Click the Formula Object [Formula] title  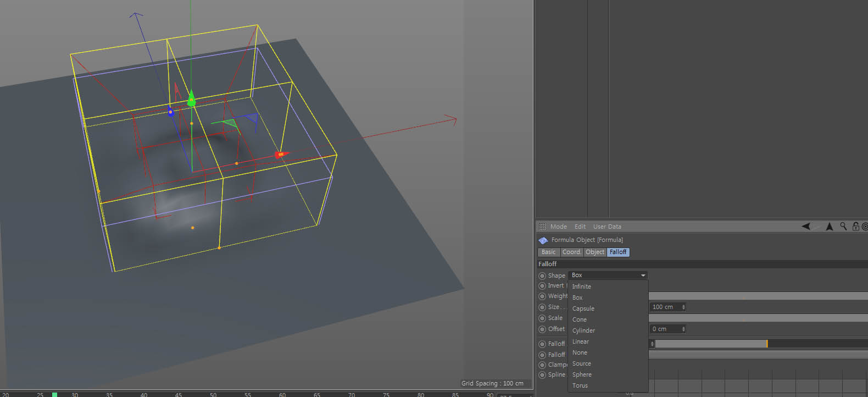tap(587, 240)
